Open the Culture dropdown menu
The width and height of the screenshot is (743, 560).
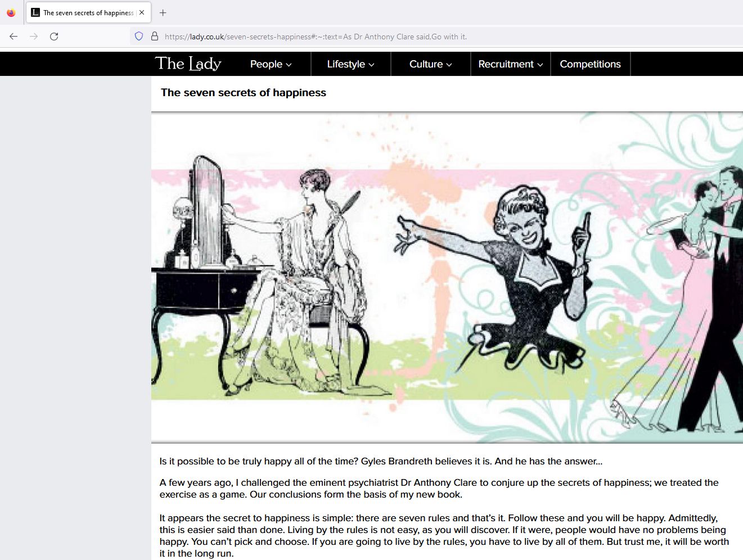(430, 64)
